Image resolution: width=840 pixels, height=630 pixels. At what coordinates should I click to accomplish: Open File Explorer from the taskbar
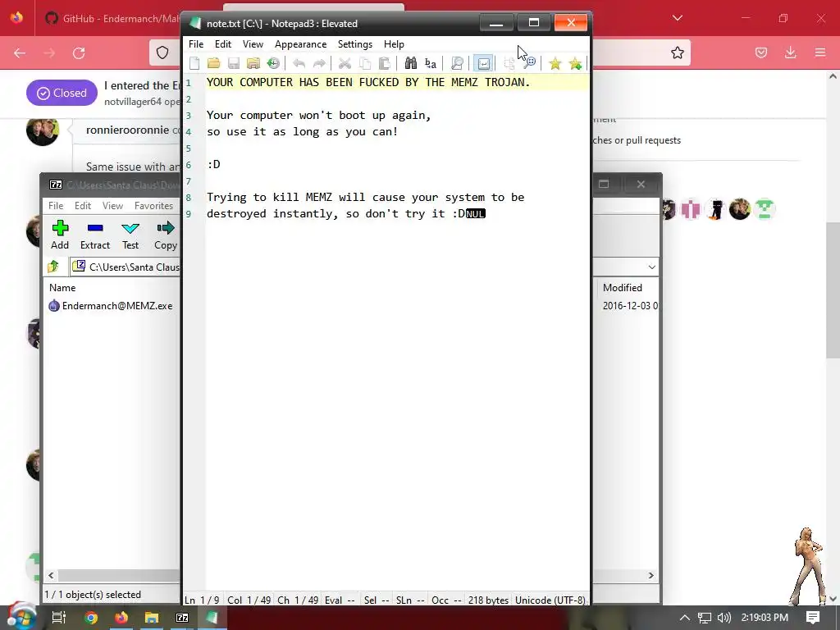point(152,618)
